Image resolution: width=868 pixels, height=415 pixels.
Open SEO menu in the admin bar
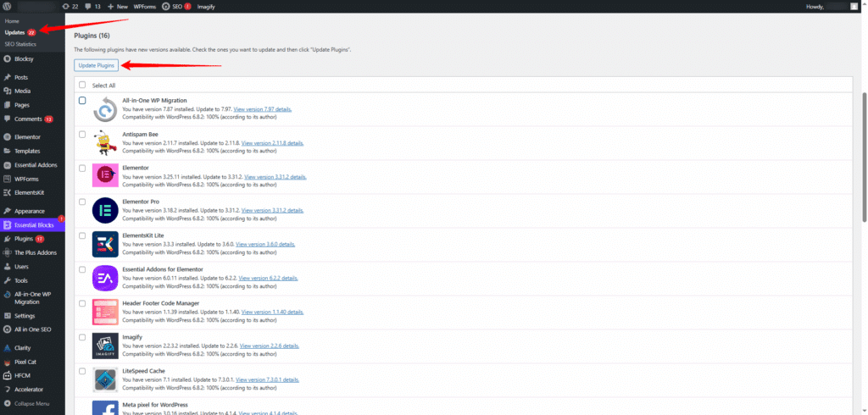(x=176, y=7)
